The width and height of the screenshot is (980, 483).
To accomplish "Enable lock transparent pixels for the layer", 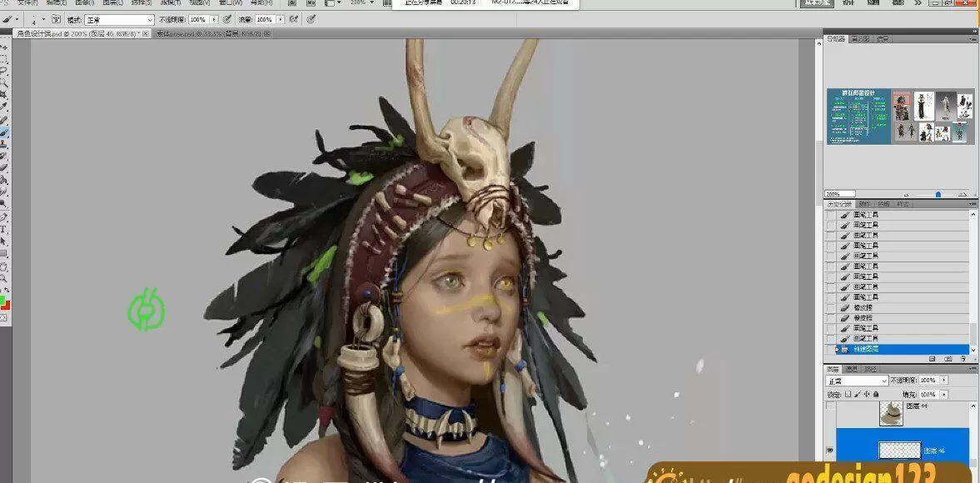I will tap(848, 394).
